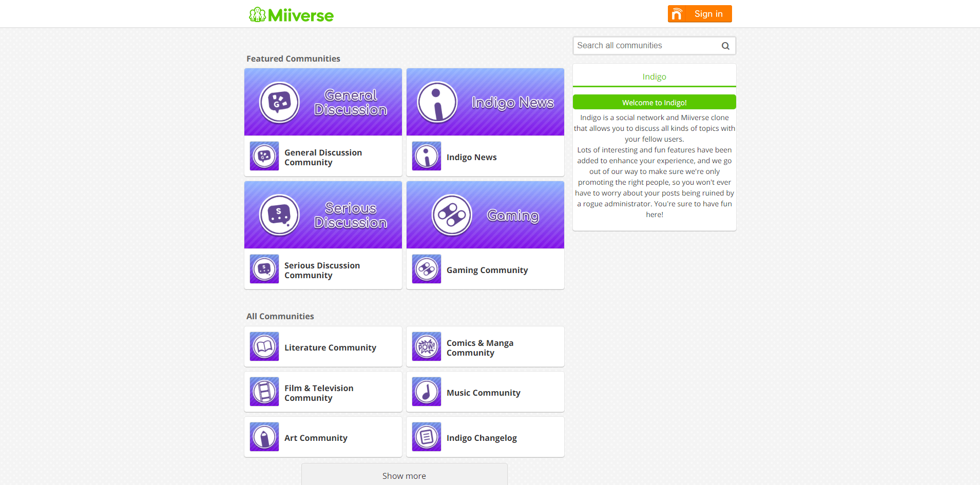Click the Welcome to Indigo! green banner
The height and width of the screenshot is (485, 980).
pos(655,102)
